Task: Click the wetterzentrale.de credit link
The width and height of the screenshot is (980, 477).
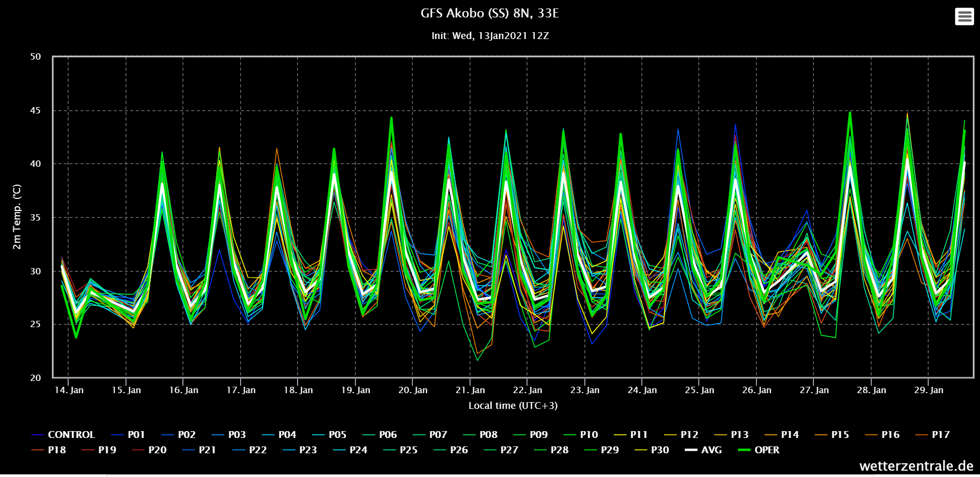Action: tap(916, 466)
